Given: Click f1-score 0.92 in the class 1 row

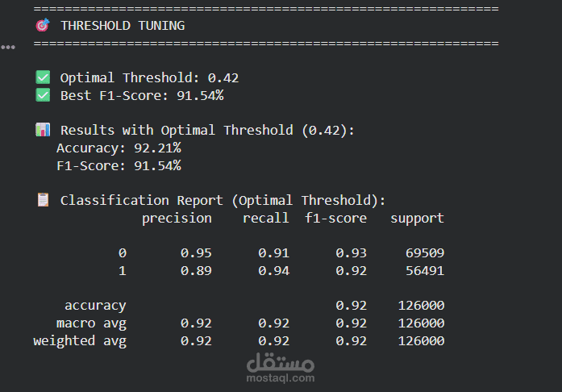Looking at the screenshot, I should tap(352, 270).
